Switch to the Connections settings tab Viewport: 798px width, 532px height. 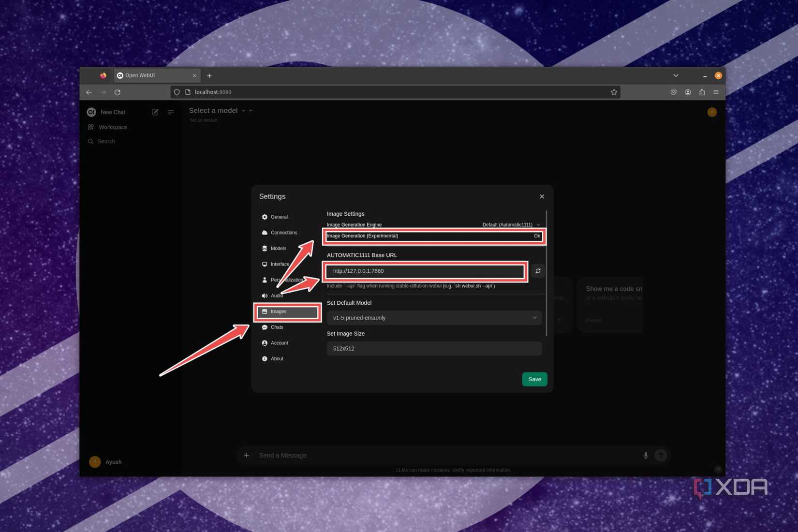280,233
